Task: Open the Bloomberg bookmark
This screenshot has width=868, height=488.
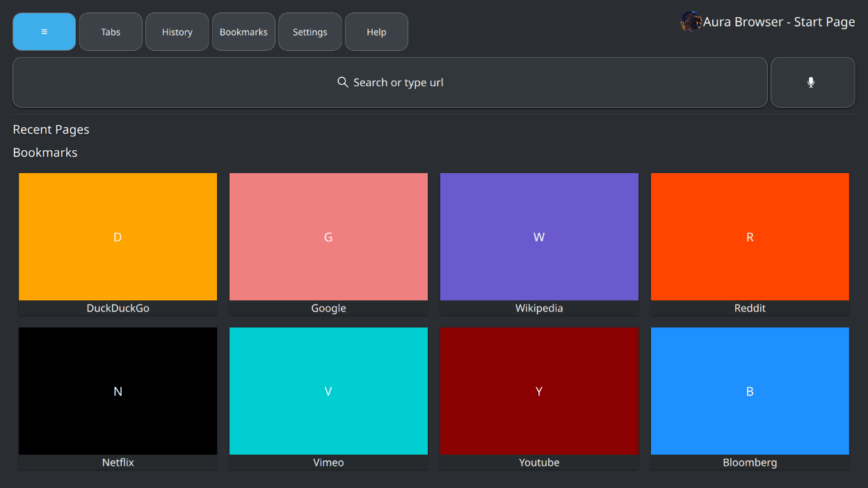Action: click(x=750, y=391)
